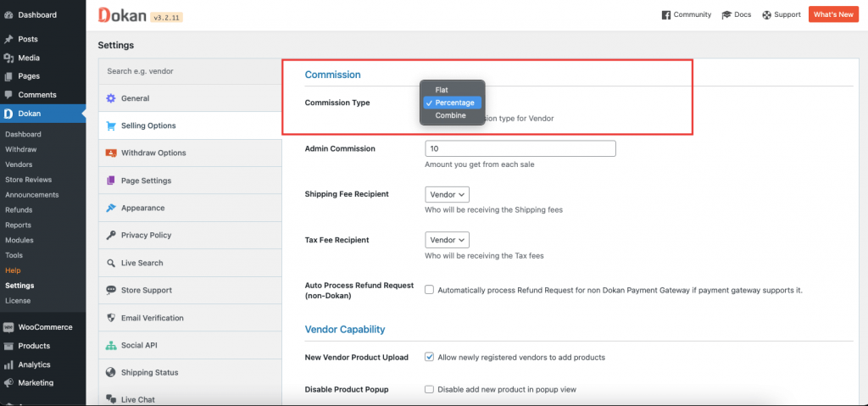868x406 pixels.
Task: Click the Posts pin icon
Action: pyautogui.click(x=8, y=39)
